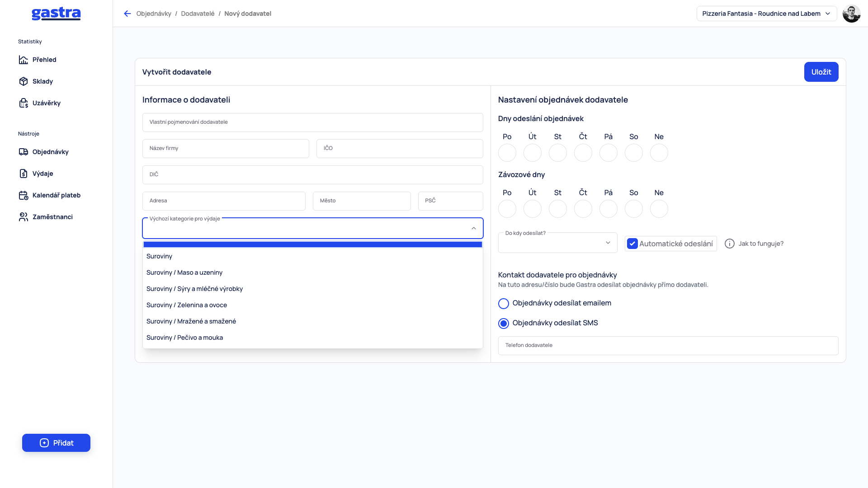This screenshot has width=868, height=488.
Task: Click the Přidat button
Action: coord(56,443)
